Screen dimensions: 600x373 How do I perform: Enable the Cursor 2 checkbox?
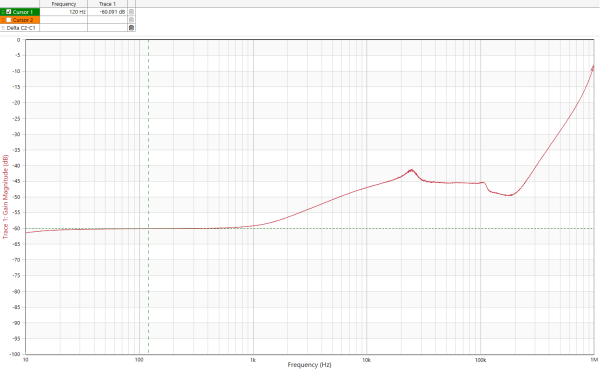click(x=9, y=20)
